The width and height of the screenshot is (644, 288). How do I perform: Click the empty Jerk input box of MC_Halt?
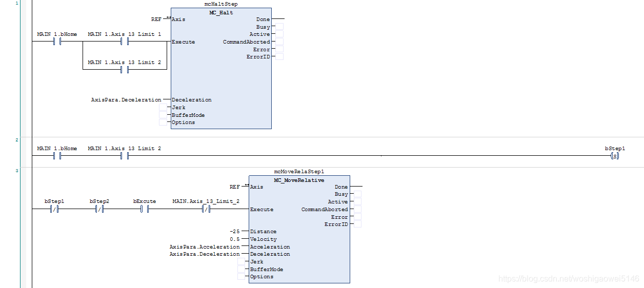point(163,107)
